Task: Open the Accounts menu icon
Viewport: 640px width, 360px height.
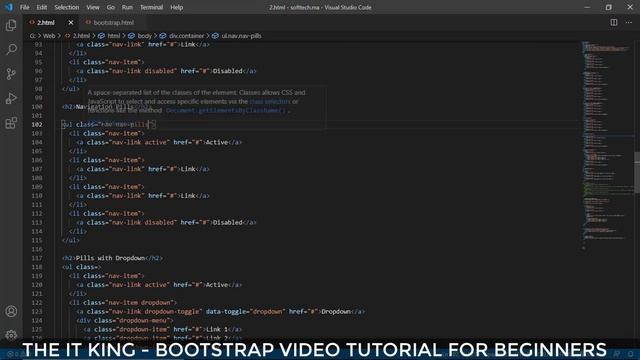Action: (11, 311)
